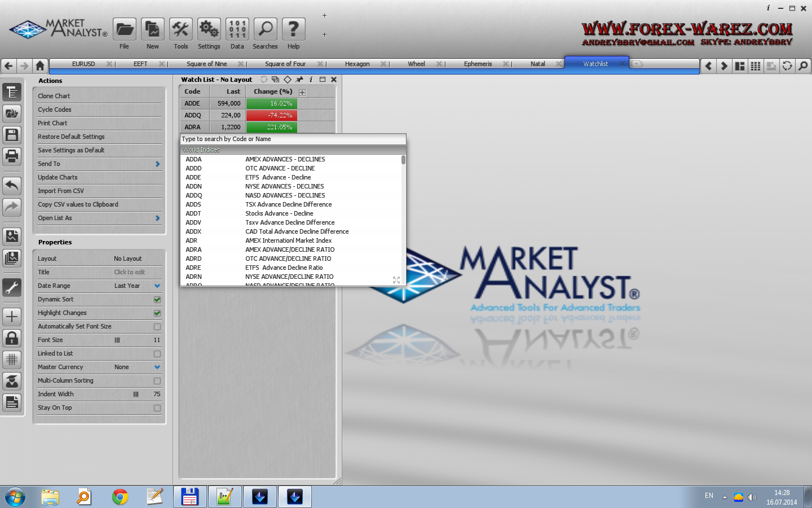Open the Date Range dropdown

157,286
